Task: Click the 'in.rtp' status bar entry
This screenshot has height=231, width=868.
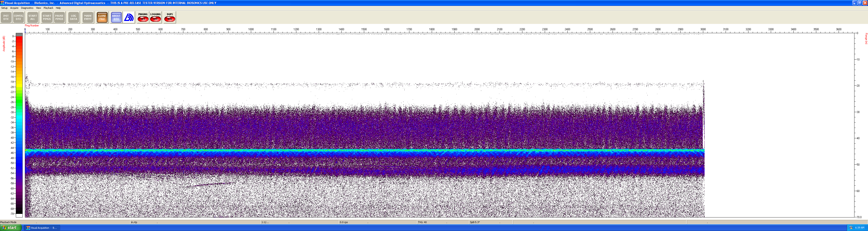Action: [134, 222]
